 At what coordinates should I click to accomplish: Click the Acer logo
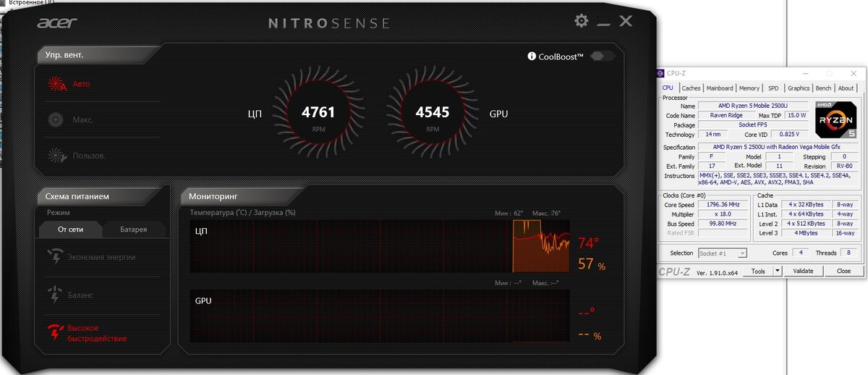coord(56,22)
